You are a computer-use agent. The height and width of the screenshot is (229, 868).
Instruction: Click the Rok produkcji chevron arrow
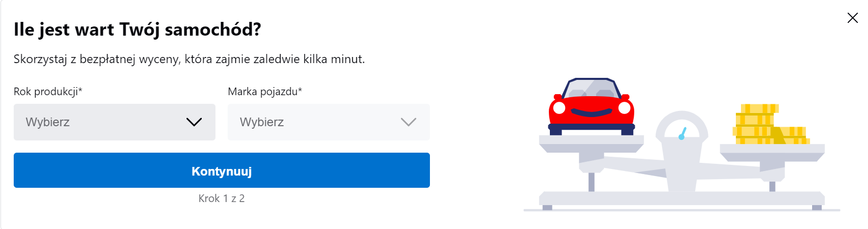pos(194,122)
